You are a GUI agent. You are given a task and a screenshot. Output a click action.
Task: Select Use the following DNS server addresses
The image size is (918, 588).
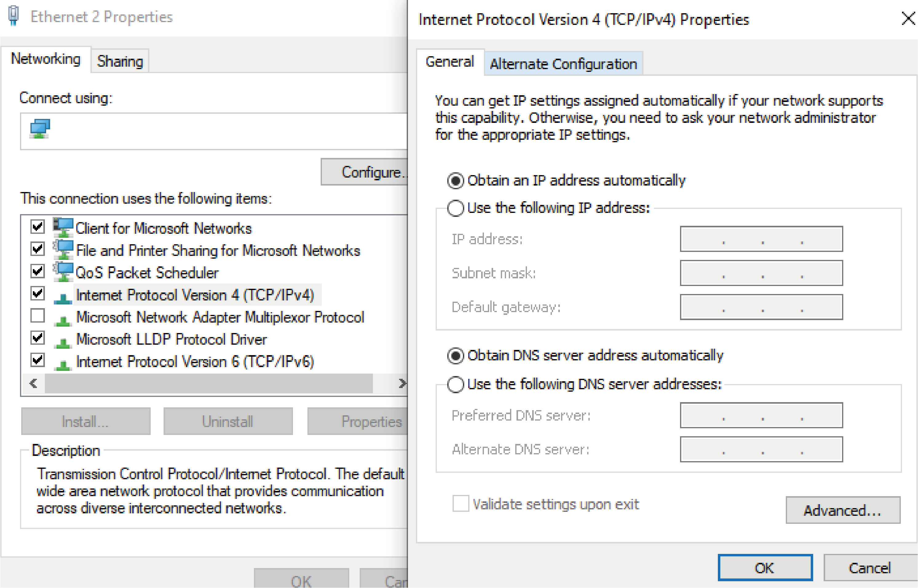455,385
